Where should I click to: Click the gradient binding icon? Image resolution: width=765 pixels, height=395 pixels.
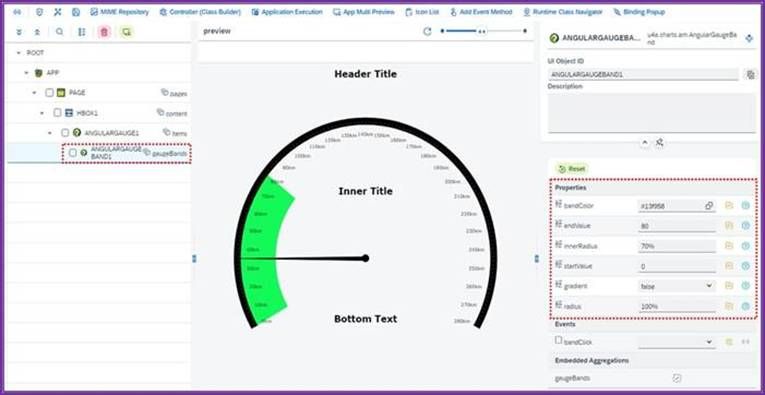coord(729,286)
